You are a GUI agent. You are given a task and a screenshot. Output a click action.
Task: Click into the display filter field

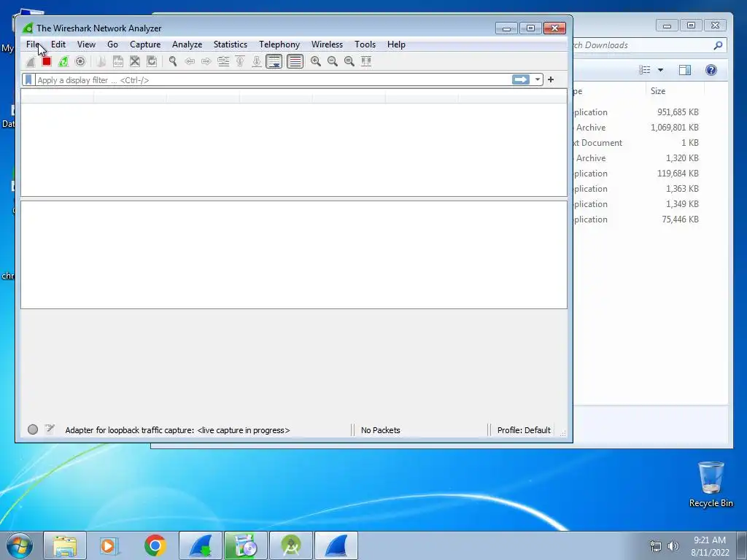(x=271, y=80)
